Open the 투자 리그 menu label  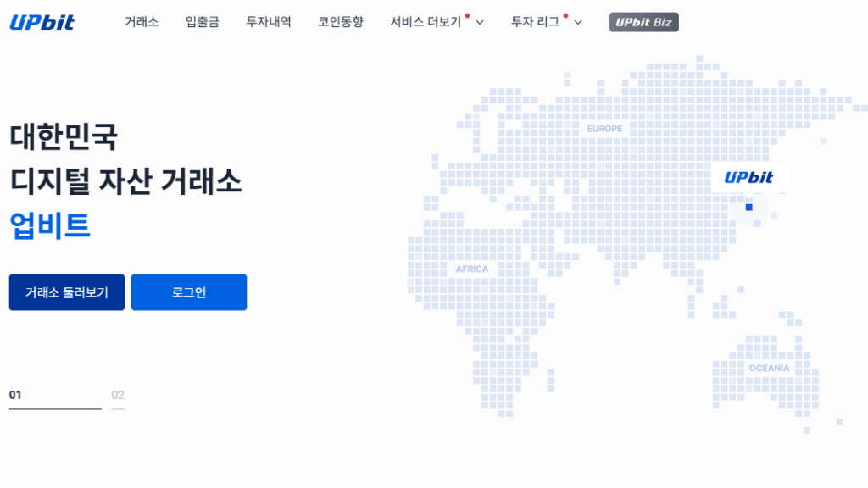tap(535, 22)
